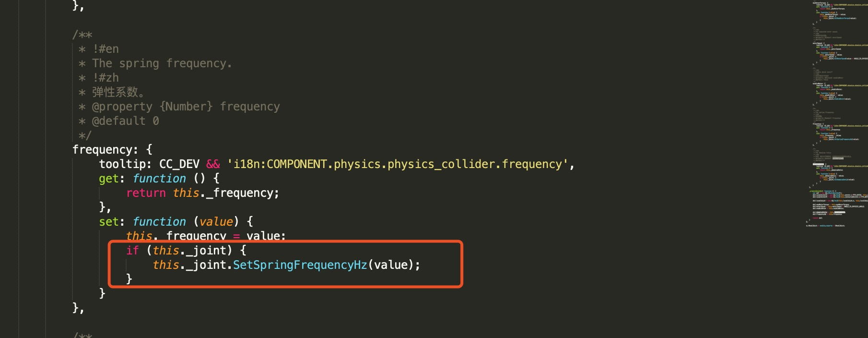Click the 'value' parameter in set function
The width and height of the screenshot is (868, 338).
point(216,222)
